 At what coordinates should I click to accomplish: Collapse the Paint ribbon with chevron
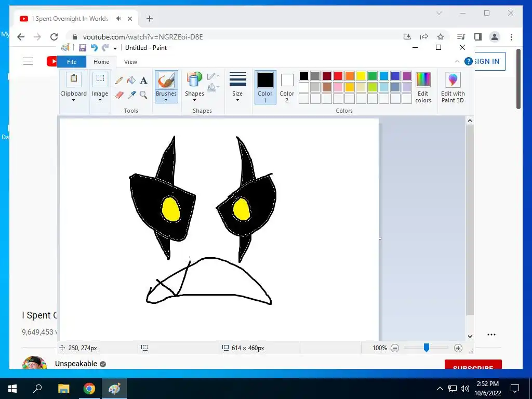coord(457,61)
